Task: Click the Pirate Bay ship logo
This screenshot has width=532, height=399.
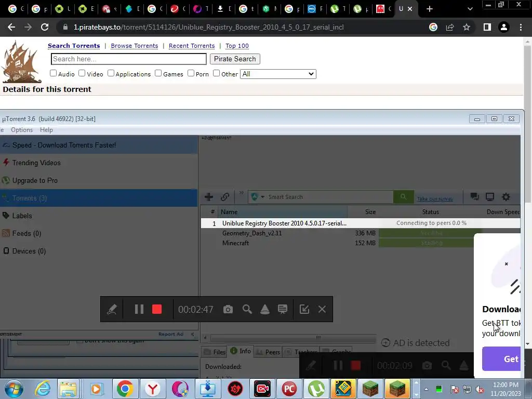Action: [21, 61]
